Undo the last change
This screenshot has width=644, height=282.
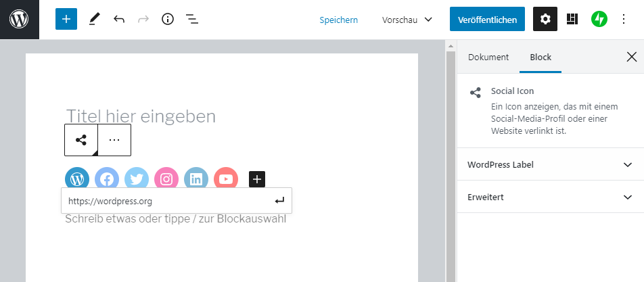[118, 20]
